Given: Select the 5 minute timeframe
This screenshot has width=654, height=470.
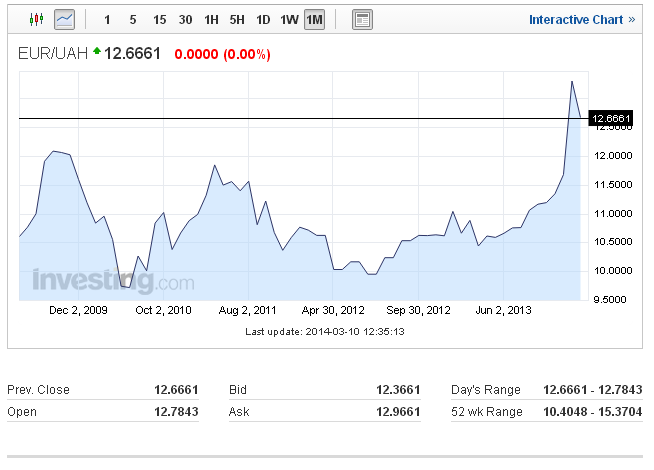Looking at the screenshot, I should [x=133, y=20].
